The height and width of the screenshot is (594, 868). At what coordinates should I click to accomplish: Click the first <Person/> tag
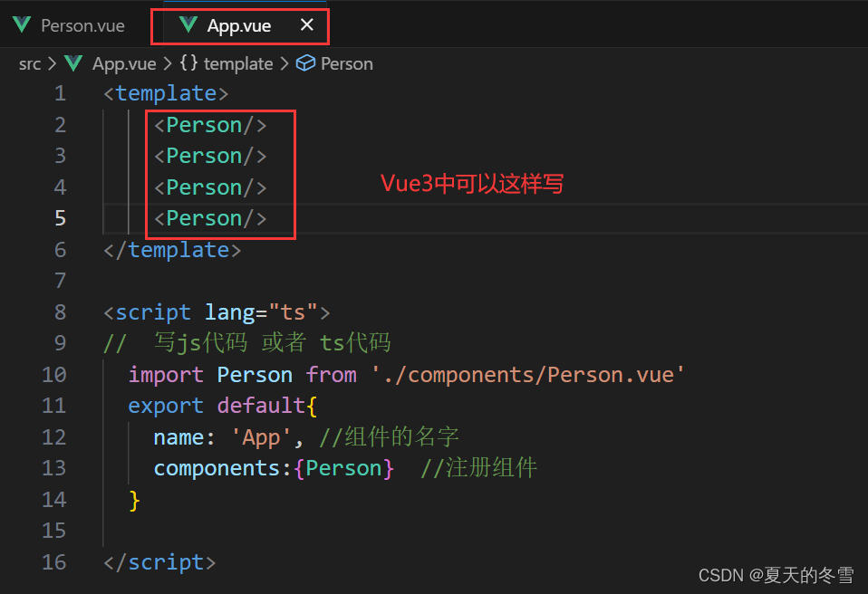pyautogui.click(x=208, y=124)
